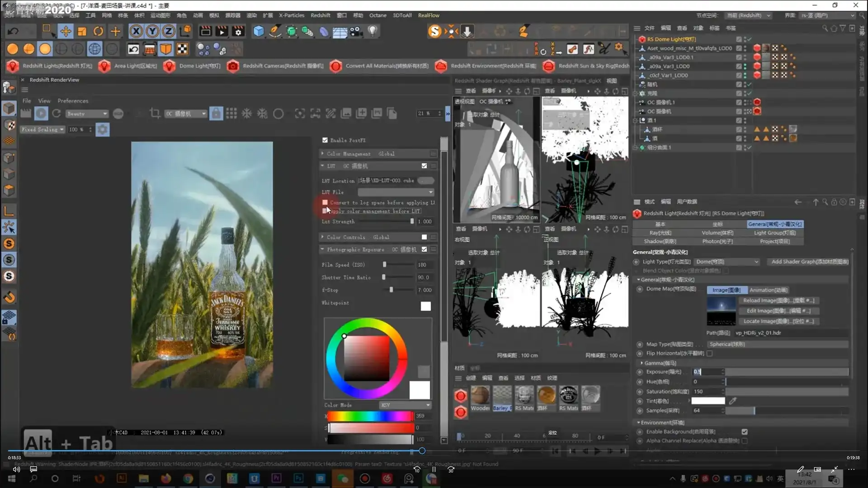Viewport: 868px width, 488px height.
Task: Open Light Type Dome dropdown
Action: pyautogui.click(x=726, y=262)
